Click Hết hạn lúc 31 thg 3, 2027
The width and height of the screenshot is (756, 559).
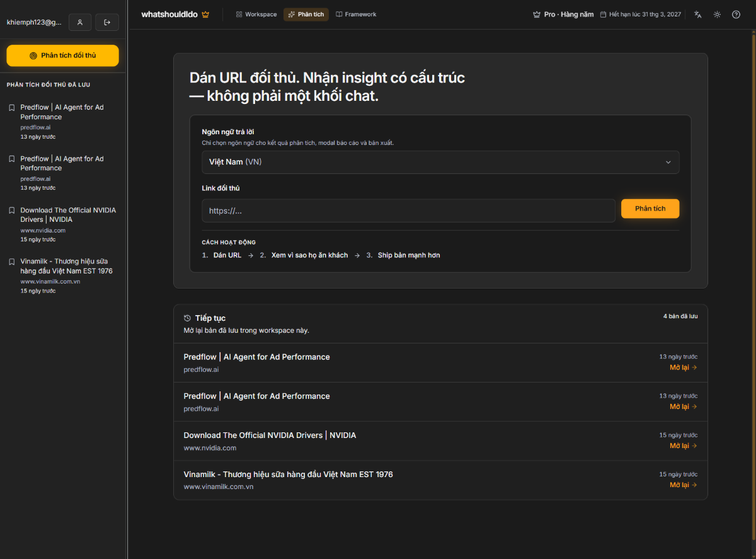[x=645, y=14]
